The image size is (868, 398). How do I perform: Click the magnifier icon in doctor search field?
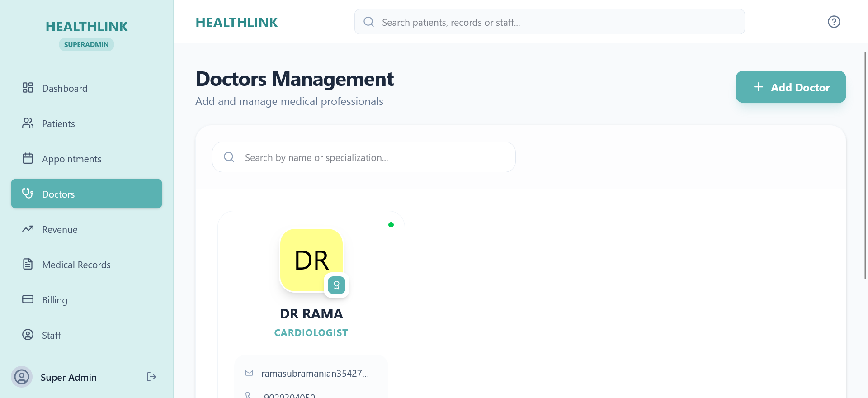229,157
